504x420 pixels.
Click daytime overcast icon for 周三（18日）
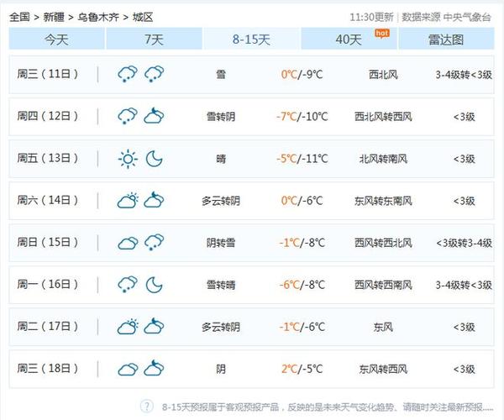128,369
